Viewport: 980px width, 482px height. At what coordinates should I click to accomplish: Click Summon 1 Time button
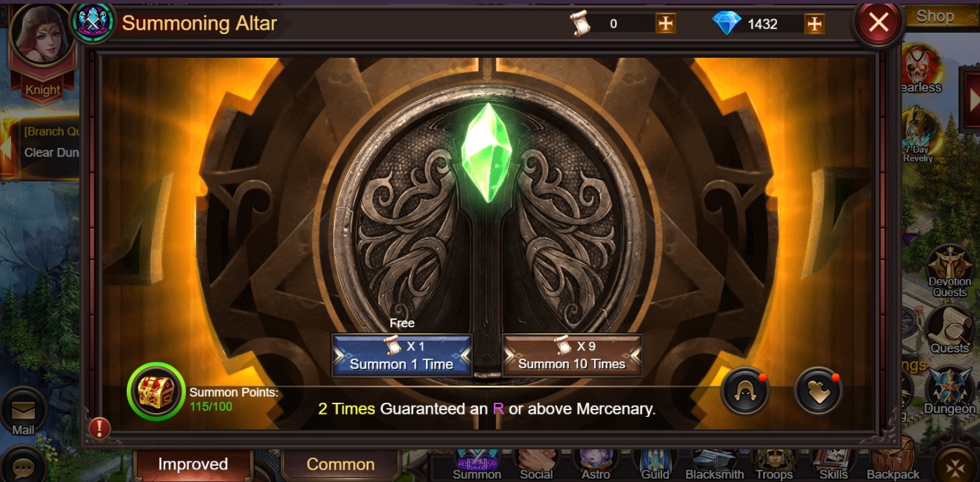401,355
